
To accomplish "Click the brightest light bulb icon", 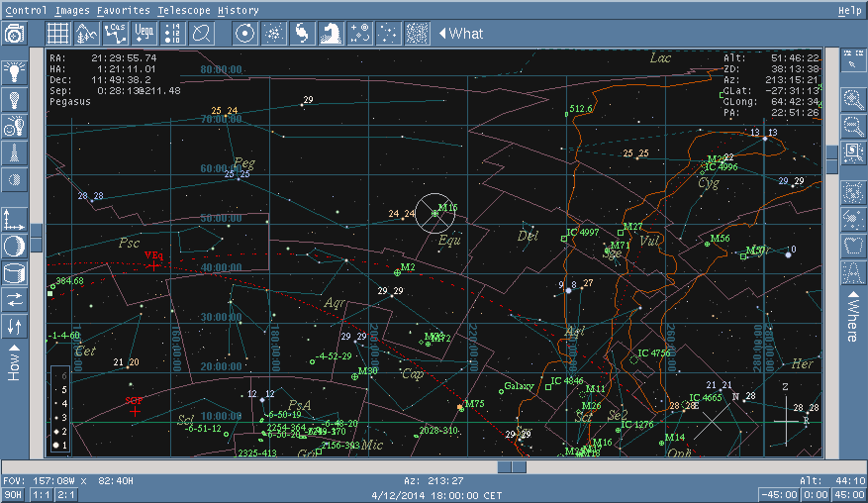I will (14, 71).
